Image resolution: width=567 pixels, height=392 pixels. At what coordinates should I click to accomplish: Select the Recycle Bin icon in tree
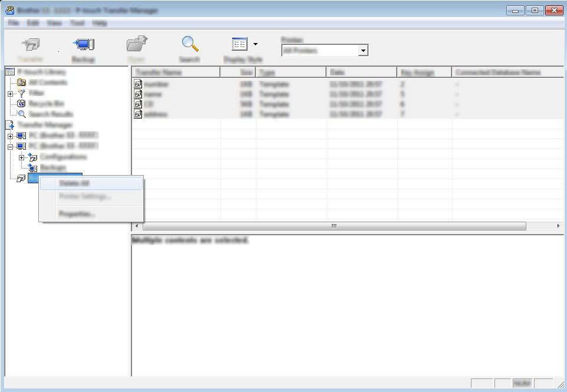point(21,104)
